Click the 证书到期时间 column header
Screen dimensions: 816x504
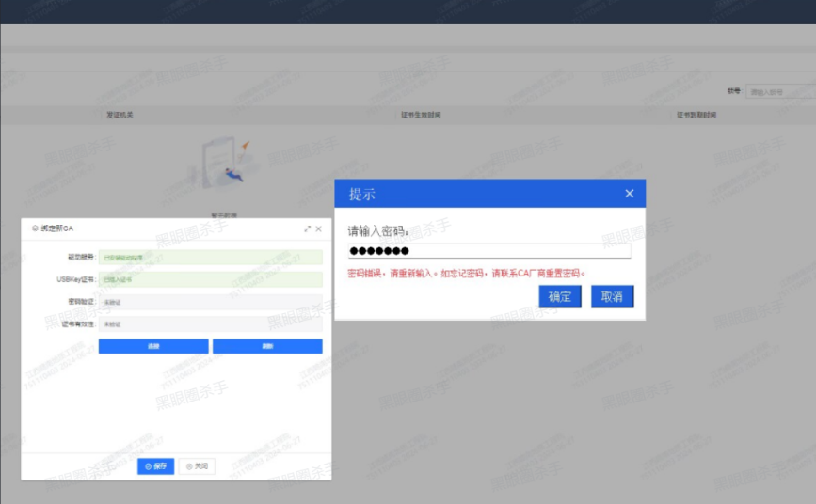coord(696,115)
